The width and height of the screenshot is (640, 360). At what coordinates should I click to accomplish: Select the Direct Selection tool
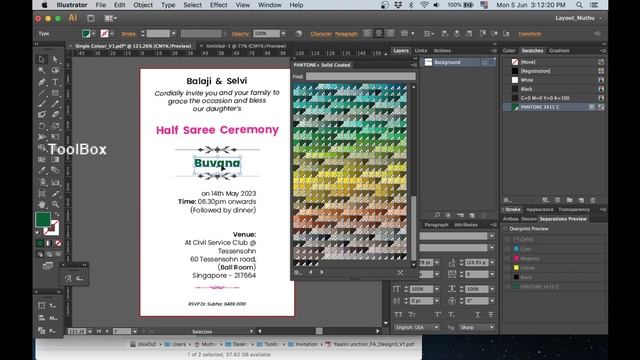(x=55, y=60)
